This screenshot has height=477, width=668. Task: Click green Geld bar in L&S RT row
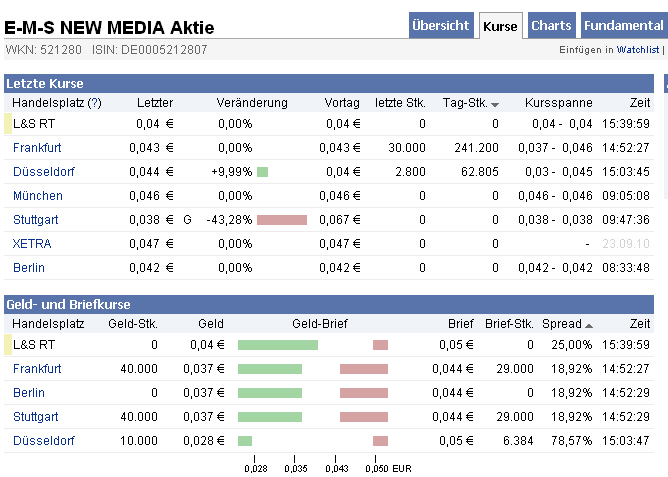coord(278,345)
